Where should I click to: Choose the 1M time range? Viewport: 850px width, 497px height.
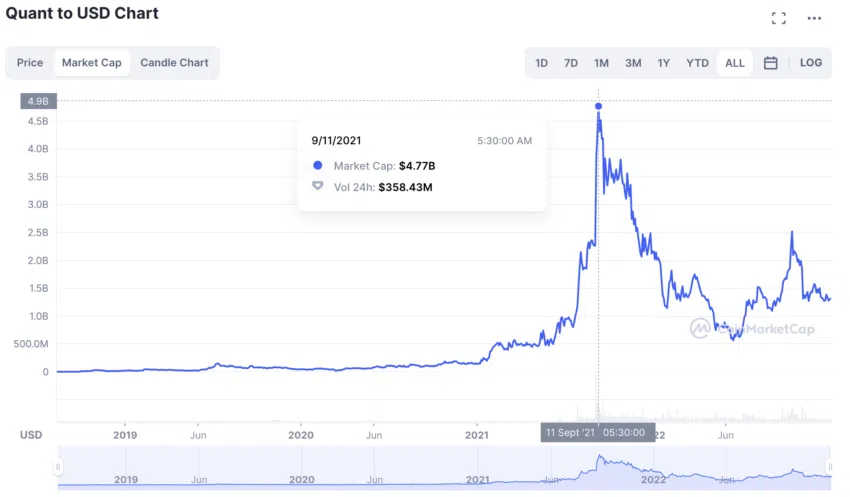[601, 63]
